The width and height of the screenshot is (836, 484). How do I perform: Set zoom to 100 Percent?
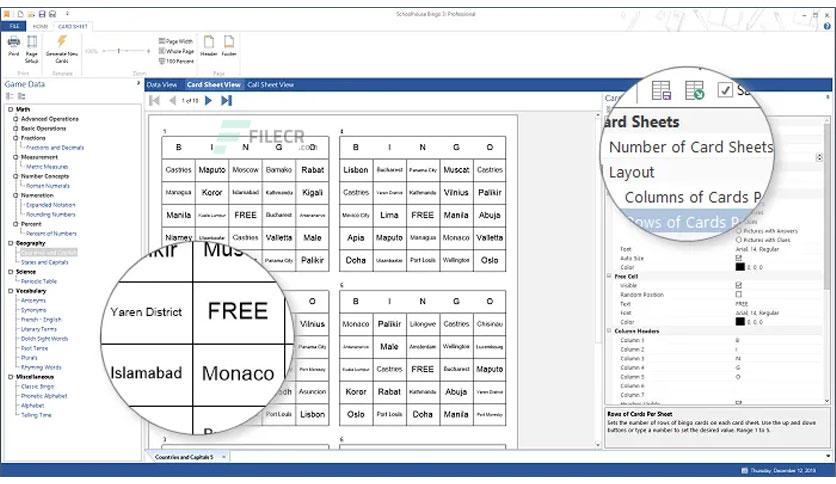[x=176, y=61]
